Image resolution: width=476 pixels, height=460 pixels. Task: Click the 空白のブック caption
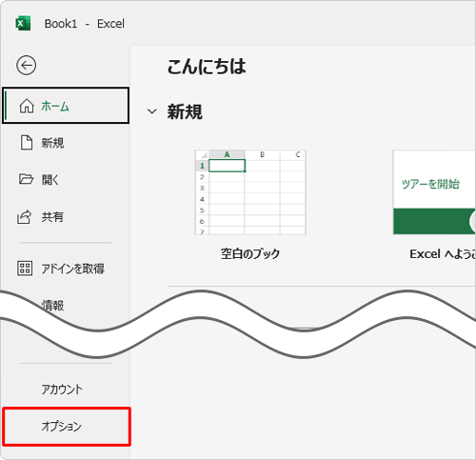tap(250, 253)
